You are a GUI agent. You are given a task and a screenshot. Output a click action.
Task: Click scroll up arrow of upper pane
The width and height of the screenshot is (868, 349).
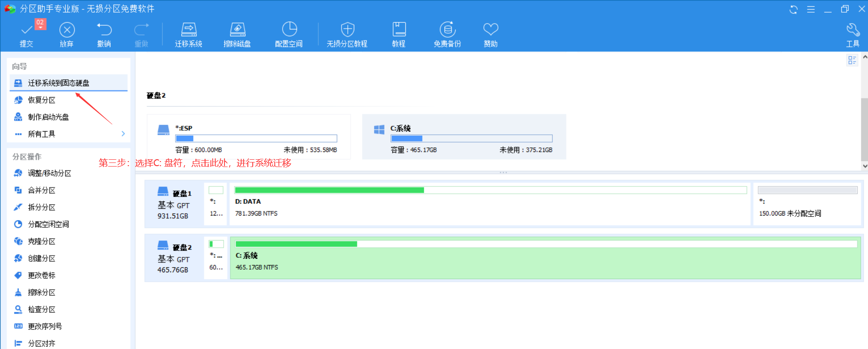pyautogui.click(x=865, y=57)
